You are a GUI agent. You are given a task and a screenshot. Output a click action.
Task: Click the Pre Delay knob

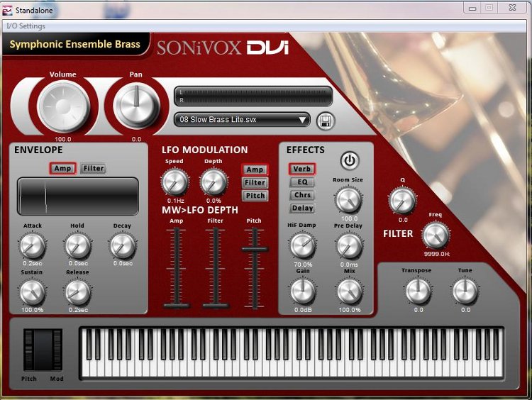pos(349,246)
